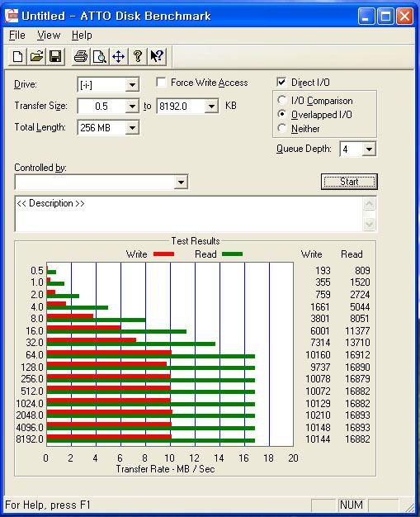The image size is (420, 517).
Task: Click the write value 7314
Action: click(320, 343)
